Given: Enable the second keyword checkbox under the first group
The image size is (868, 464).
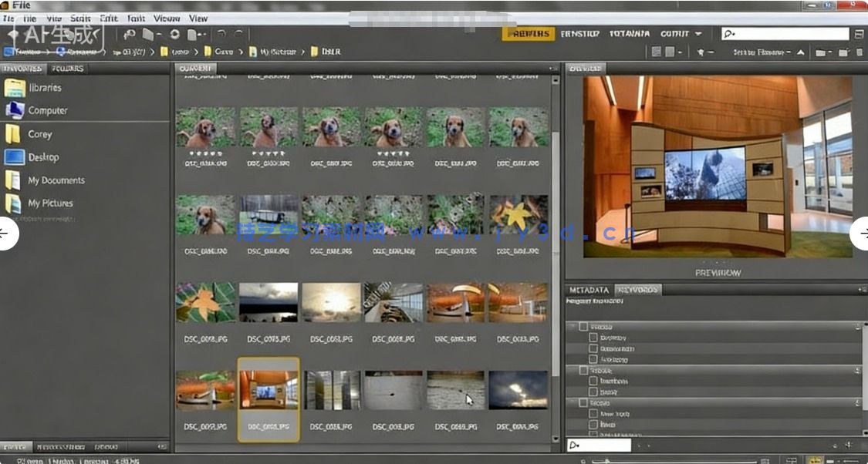Looking at the screenshot, I should 593,348.
